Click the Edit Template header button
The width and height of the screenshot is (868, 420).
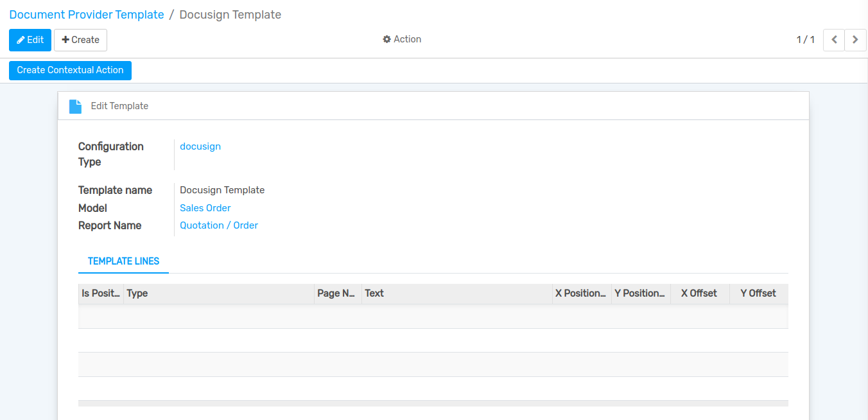(119, 106)
